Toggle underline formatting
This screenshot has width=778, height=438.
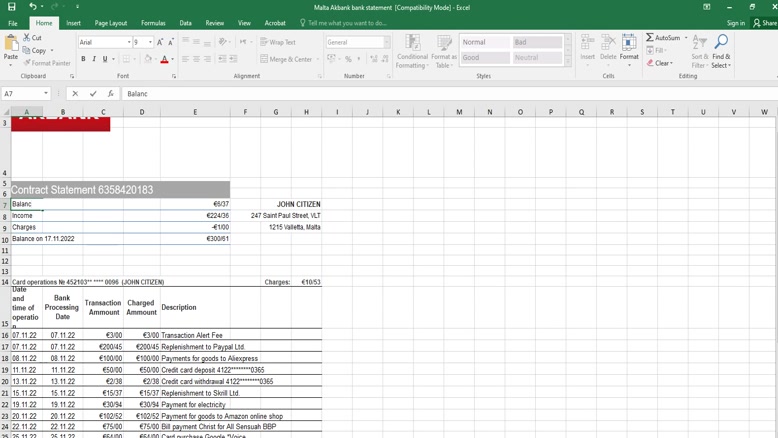coord(105,59)
